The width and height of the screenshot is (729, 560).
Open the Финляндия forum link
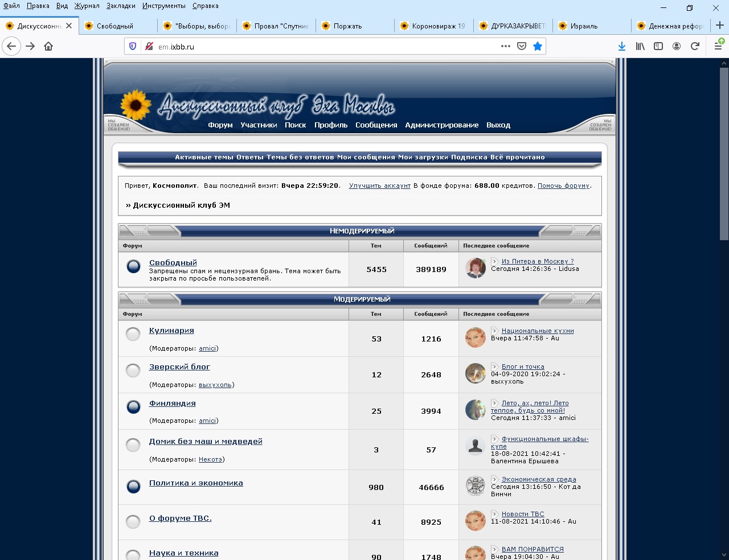click(x=173, y=403)
